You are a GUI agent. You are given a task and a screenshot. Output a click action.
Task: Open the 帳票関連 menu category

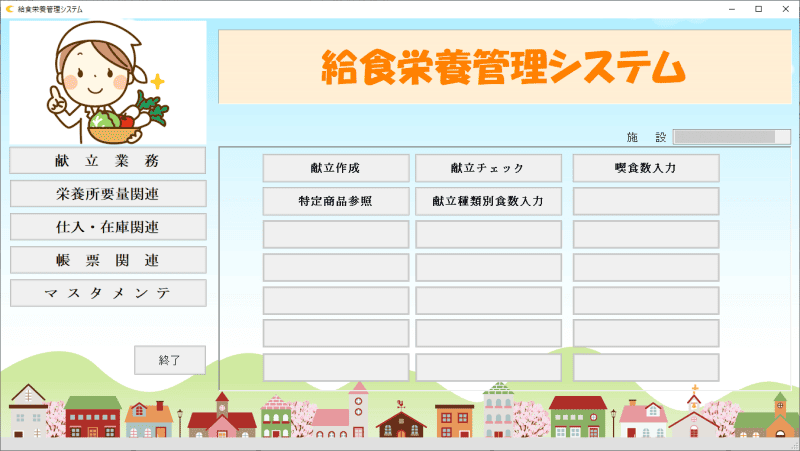108,260
